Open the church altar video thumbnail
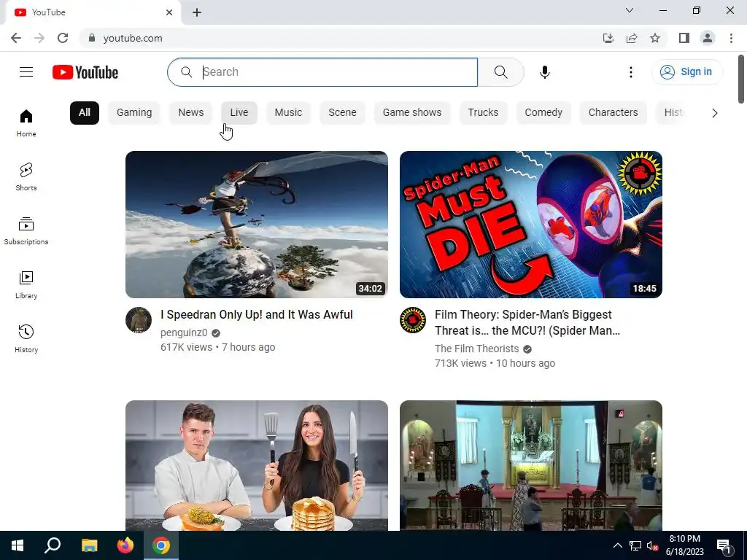This screenshot has height=560, width=747. pyautogui.click(x=531, y=465)
